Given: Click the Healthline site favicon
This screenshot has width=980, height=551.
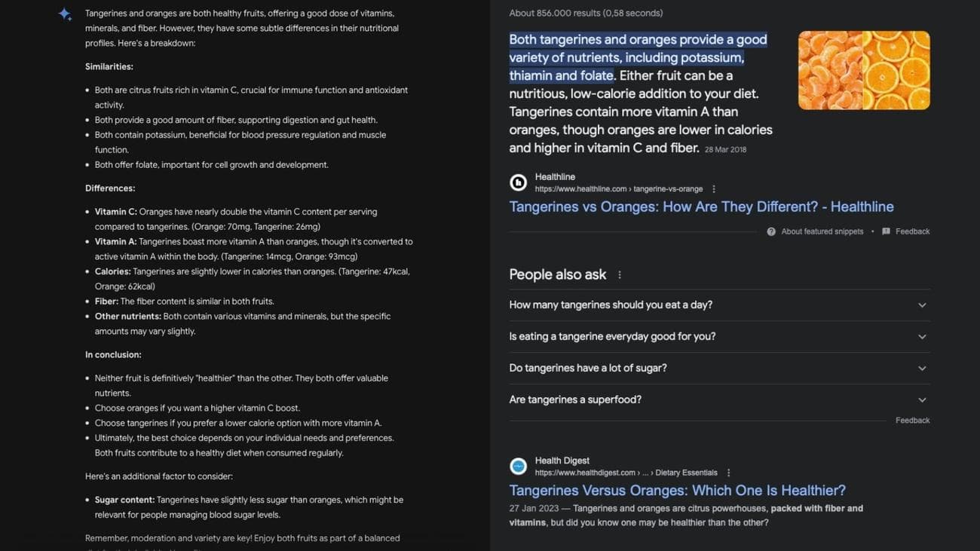Looking at the screenshot, I should pyautogui.click(x=519, y=182).
